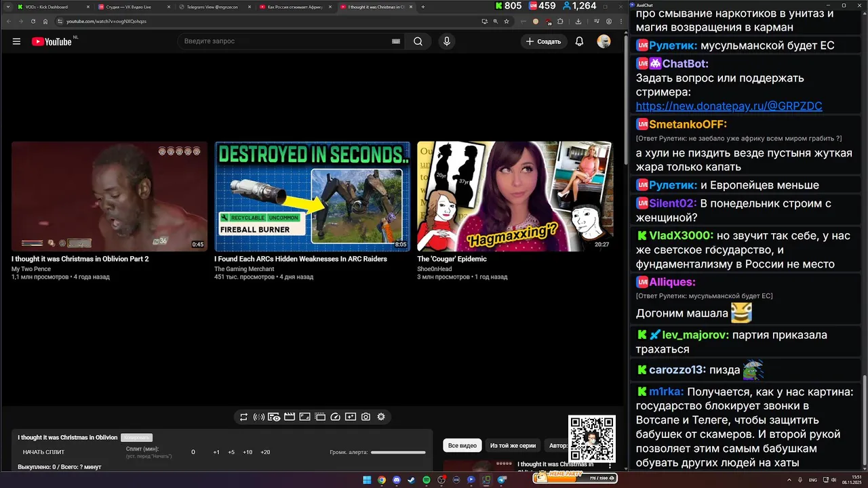Open browser home page button
Image resolution: width=868 pixels, height=488 pixels.
45,21
